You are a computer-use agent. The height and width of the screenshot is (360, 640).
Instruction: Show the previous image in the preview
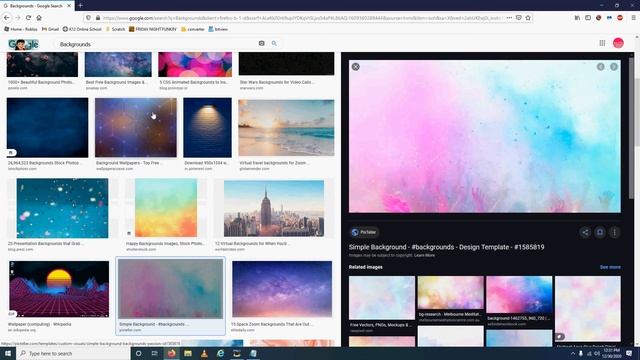[600, 67]
